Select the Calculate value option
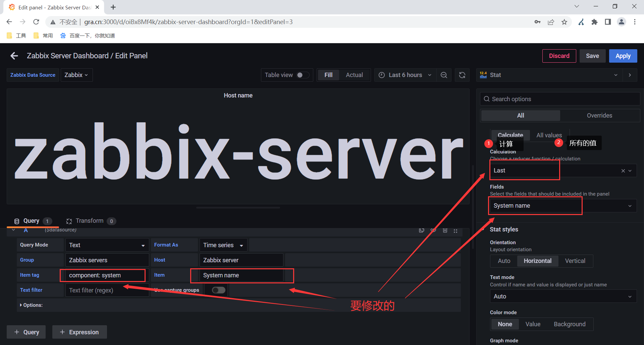 pyautogui.click(x=510, y=135)
